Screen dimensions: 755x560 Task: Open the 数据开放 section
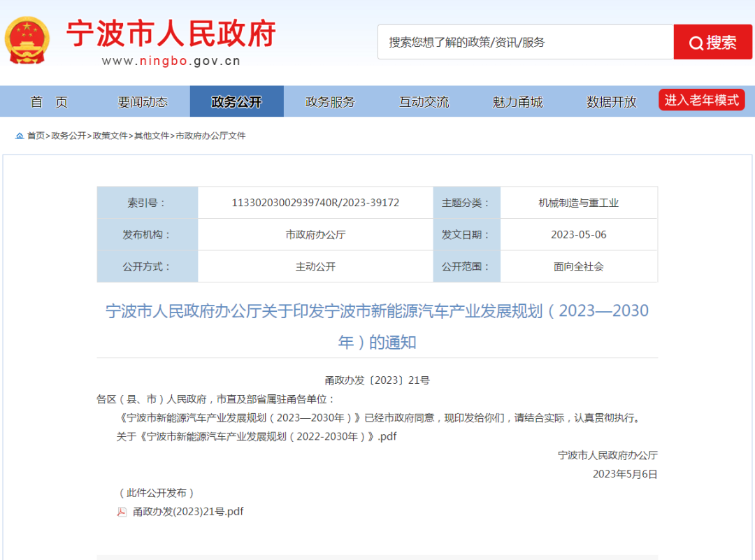click(610, 101)
